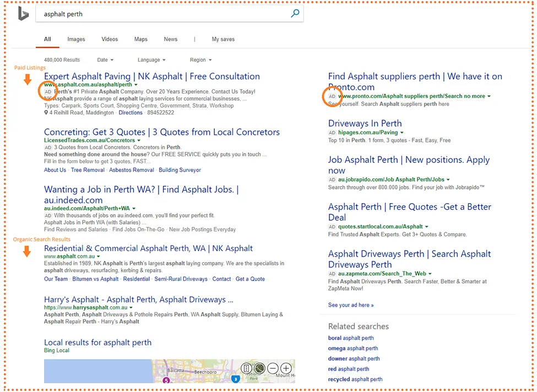Click the search magnifier icon

click(295, 13)
